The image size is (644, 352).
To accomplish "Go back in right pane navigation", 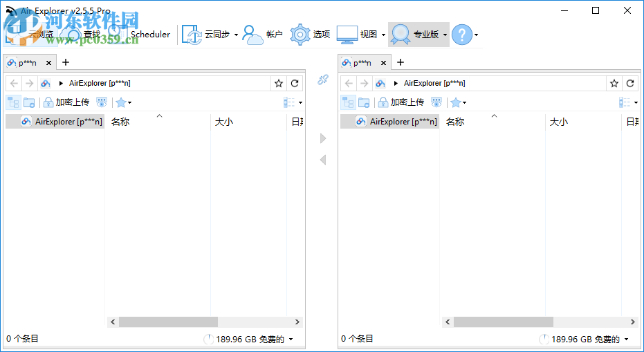I will pos(349,84).
